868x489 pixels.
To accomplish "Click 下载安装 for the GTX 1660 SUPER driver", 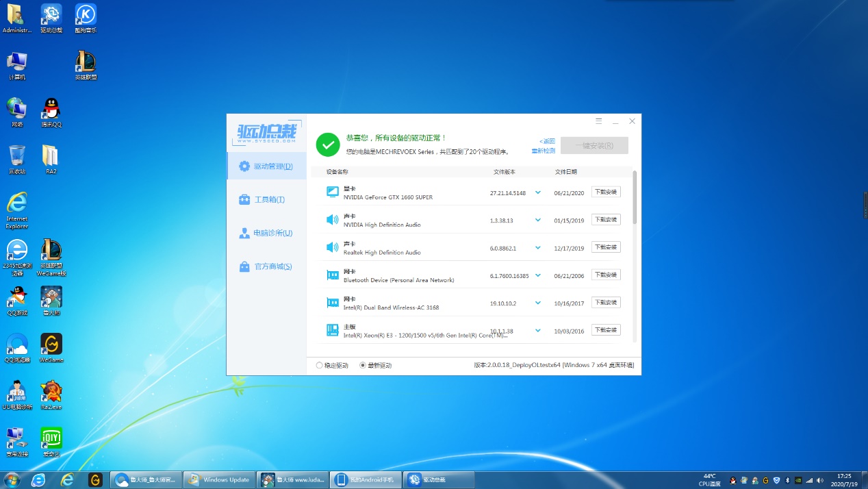I will tap(605, 192).
